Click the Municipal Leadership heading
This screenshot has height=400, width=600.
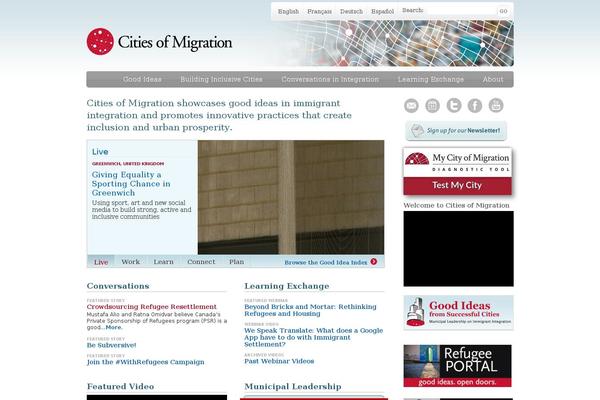click(293, 386)
